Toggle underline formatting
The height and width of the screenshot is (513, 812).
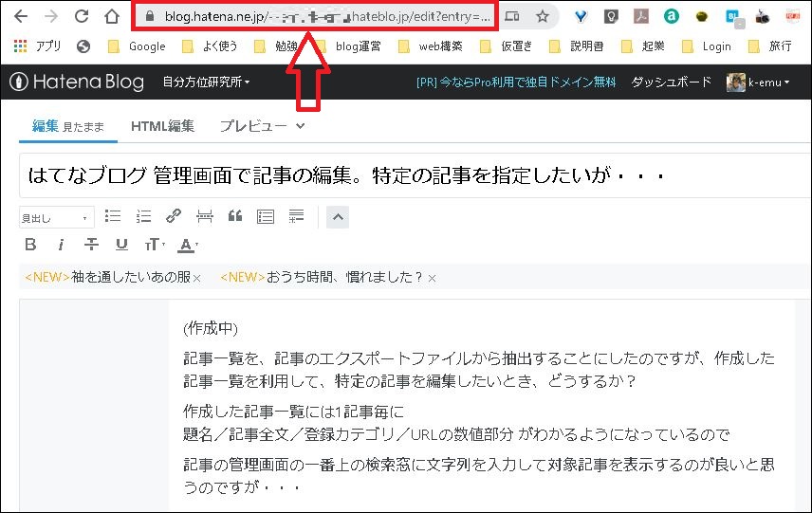click(x=121, y=245)
